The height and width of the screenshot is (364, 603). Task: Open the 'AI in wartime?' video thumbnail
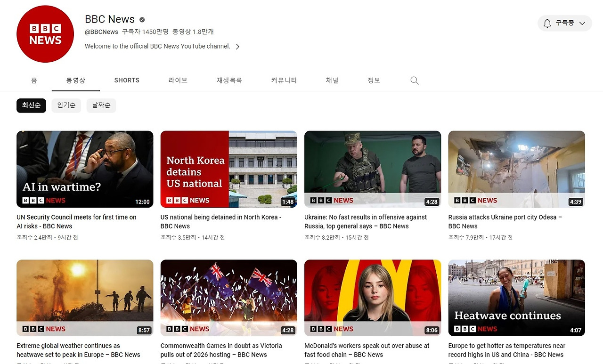[x=85, y=169]
